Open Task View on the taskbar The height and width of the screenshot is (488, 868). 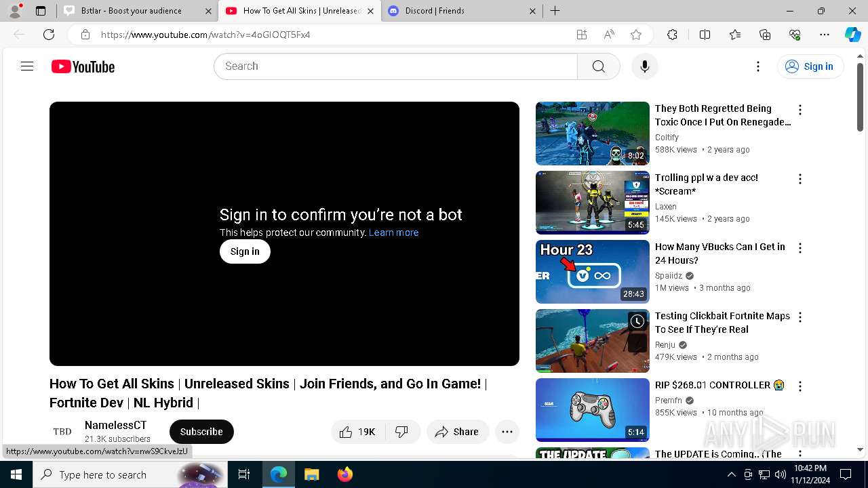(244, 474)
